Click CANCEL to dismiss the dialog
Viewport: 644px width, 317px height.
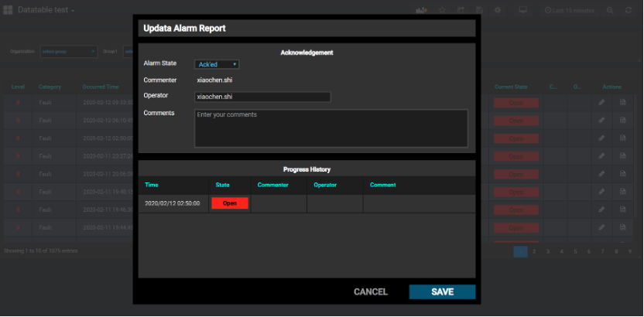[370, 291]
